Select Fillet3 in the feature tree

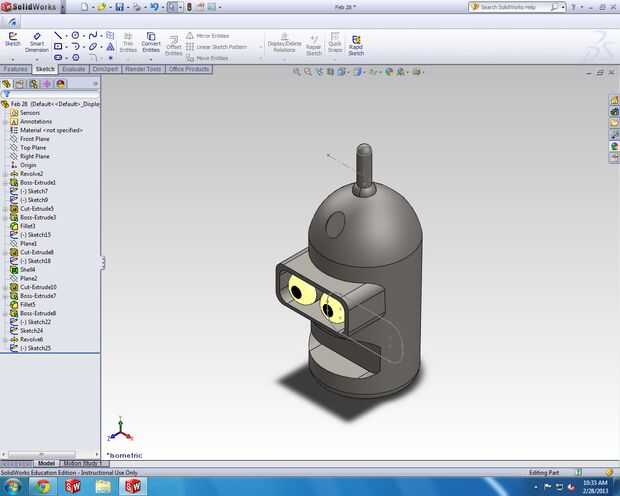click(27, 226)
